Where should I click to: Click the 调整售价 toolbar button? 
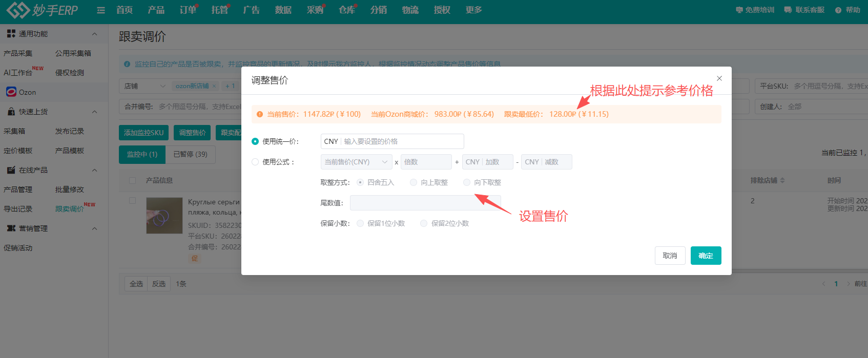192,133
